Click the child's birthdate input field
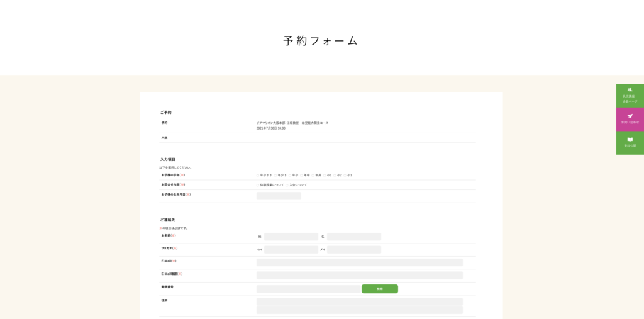644x319 pixels. [x=279, y=196]
